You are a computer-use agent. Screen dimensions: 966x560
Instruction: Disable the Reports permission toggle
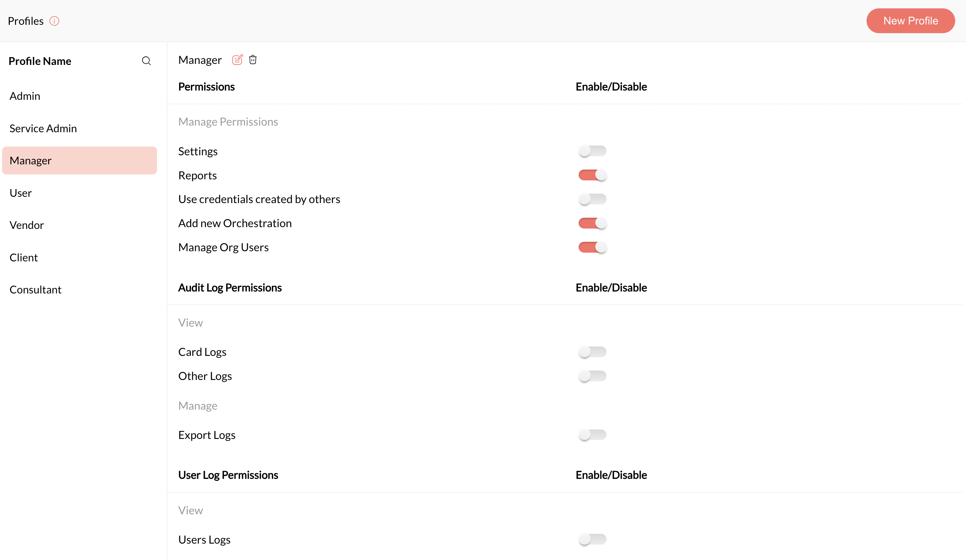click(x=592, y=175)
